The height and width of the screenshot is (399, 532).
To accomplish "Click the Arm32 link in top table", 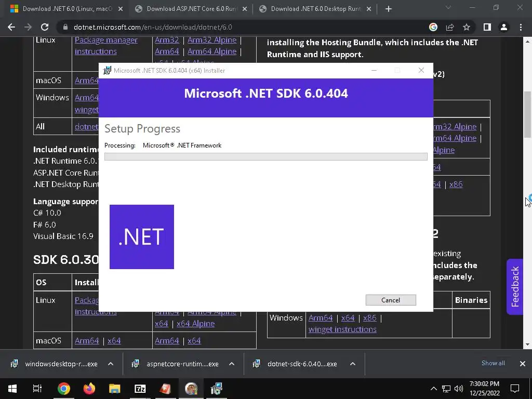I will 167,39.
